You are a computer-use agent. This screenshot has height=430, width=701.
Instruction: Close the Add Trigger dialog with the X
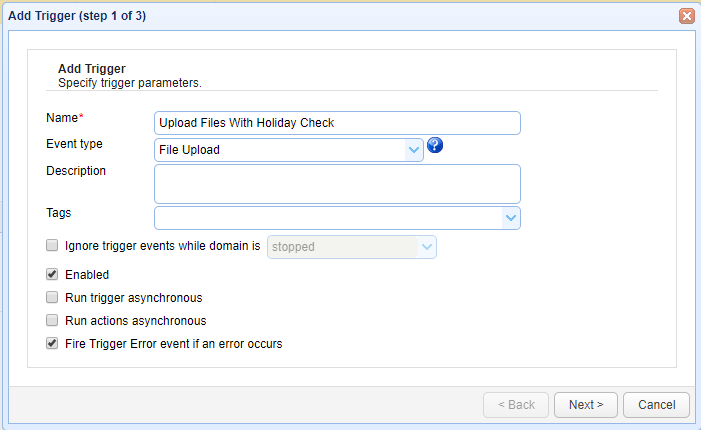[687, 16]
